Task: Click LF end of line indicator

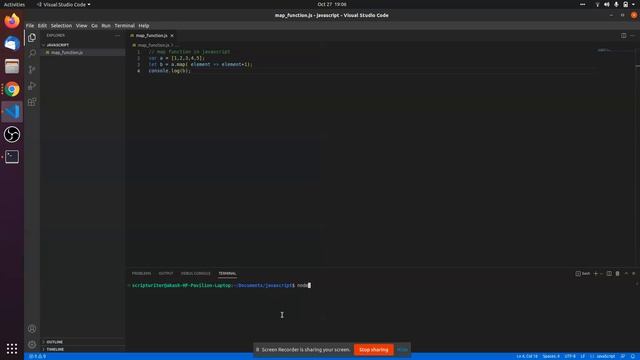Action: pos(583,356)
